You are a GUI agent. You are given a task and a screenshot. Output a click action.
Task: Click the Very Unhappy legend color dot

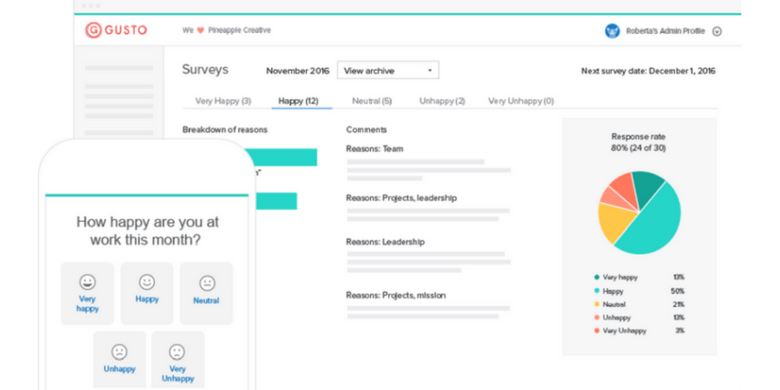pos(596,330)
